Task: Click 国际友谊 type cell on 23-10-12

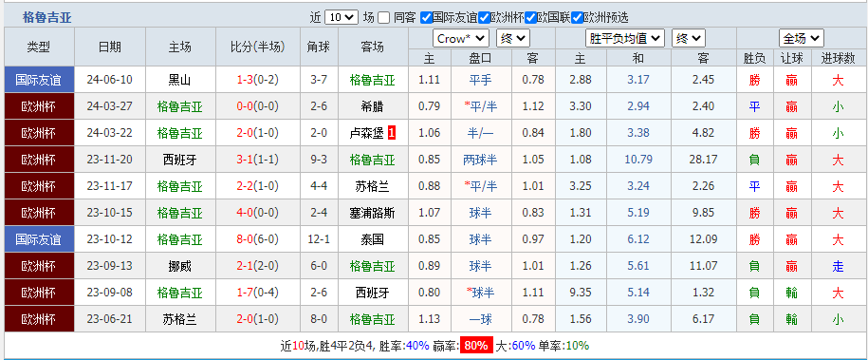Action: [x=39, y=239]
